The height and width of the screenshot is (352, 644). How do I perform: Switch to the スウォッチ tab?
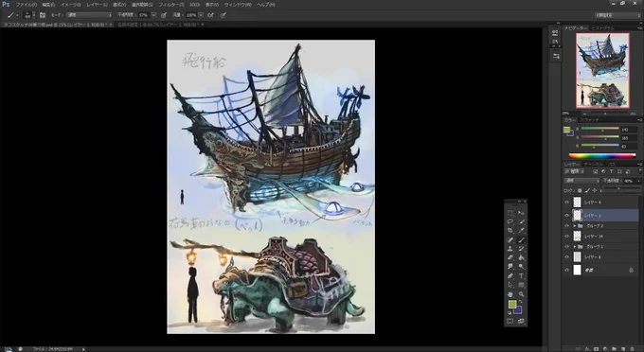[589, 120]
